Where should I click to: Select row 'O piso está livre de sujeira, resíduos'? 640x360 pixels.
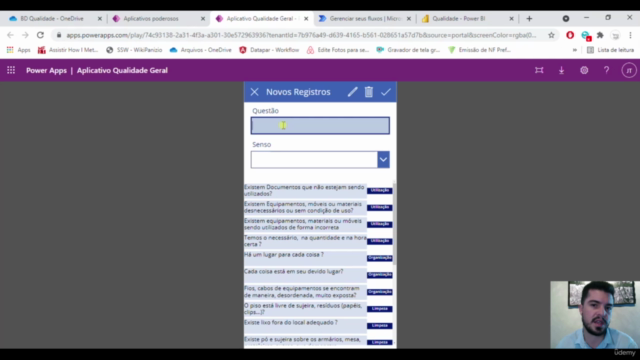tap(305, 309)
